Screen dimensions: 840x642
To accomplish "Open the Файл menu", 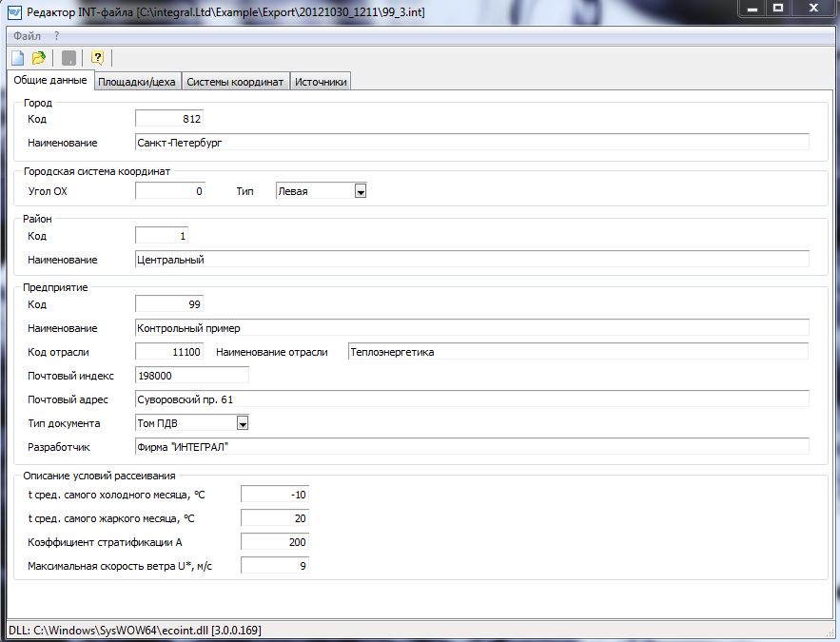I will click(28, 35).
